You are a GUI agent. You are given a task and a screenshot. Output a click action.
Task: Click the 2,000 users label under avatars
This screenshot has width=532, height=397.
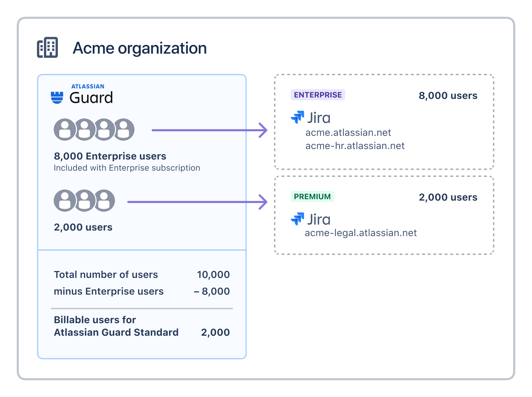[83, 227]
